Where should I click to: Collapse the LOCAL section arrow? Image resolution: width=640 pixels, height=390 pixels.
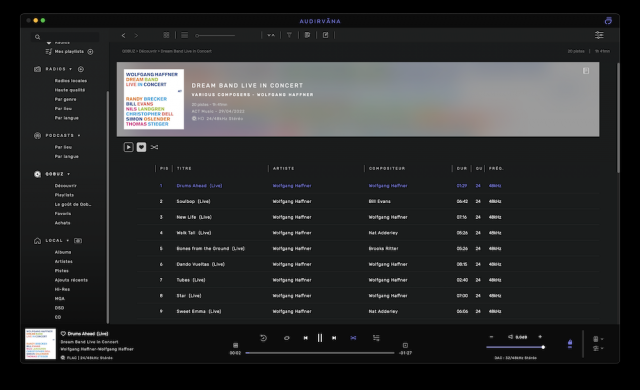[68, 241]
